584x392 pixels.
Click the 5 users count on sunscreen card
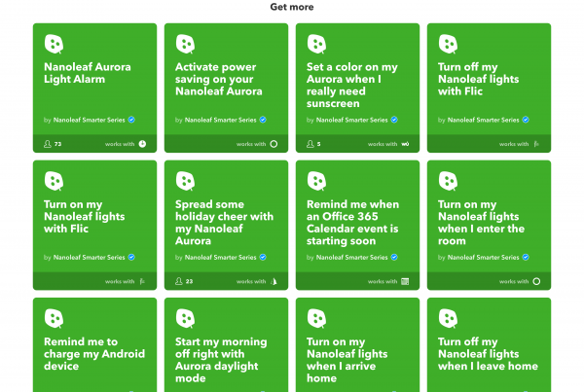(x=319, y=144)
